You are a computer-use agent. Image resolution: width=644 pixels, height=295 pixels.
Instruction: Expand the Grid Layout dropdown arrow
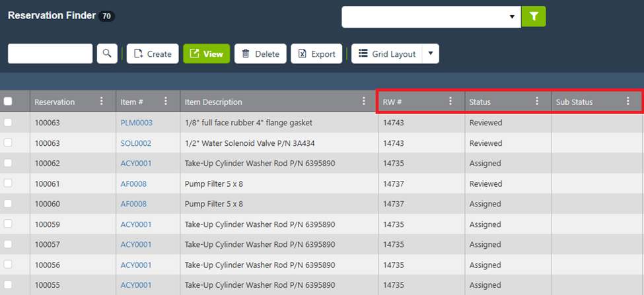coord(431,53)
